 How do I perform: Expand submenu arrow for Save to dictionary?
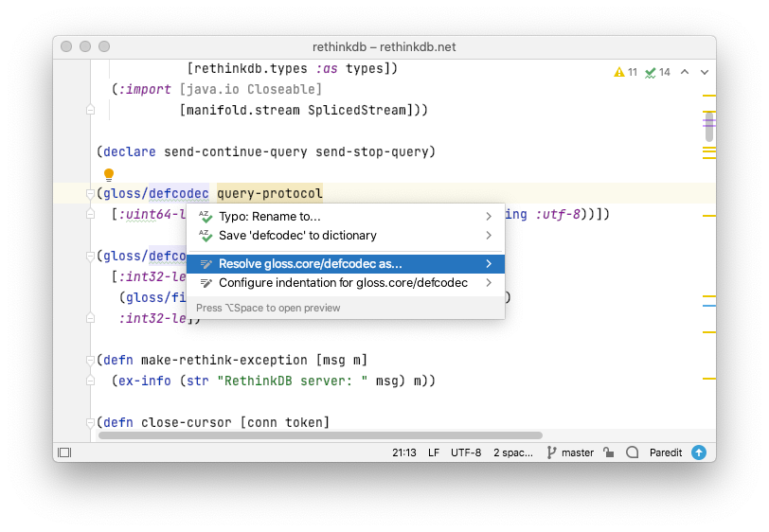coord(489,236)
